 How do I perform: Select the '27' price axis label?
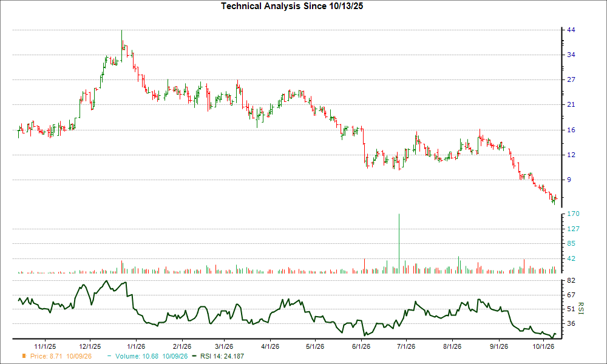click(571, 79)
